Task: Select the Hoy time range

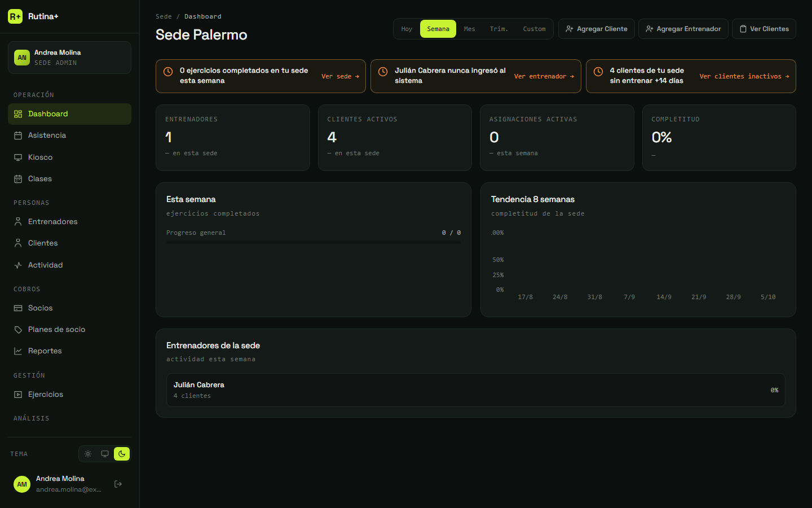Action: (407, 29)
